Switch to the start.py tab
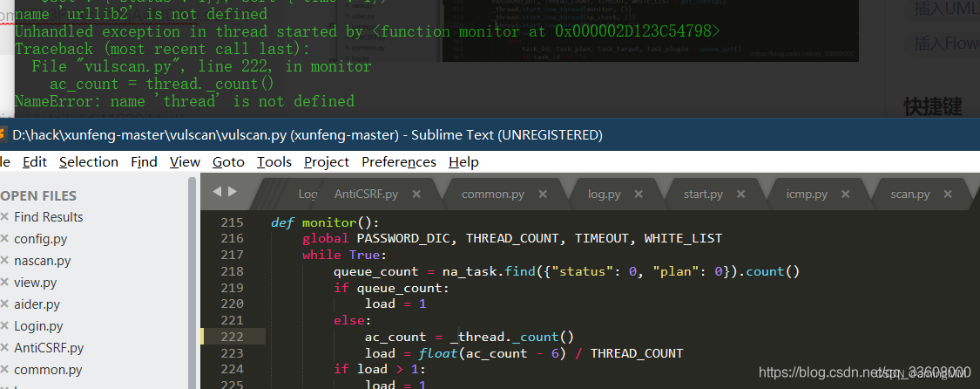Viewport: 980px width, 389px height. click(x=703, y=194)
